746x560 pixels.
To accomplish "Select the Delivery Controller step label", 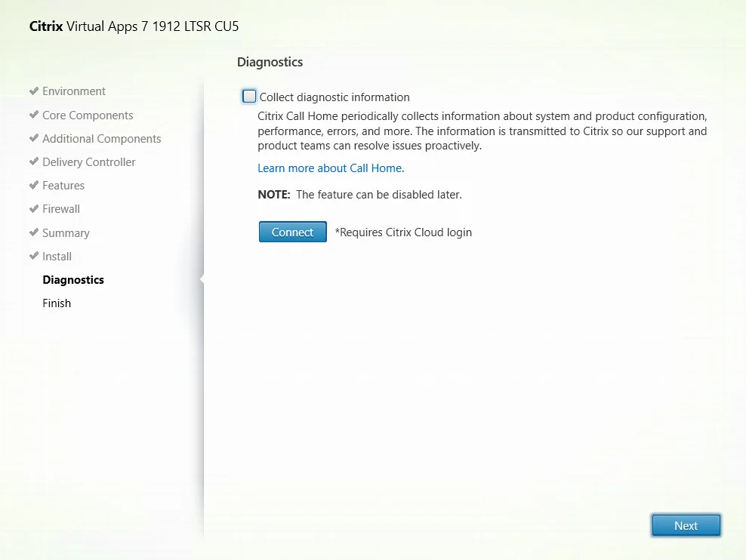I will tap(89, 162).
